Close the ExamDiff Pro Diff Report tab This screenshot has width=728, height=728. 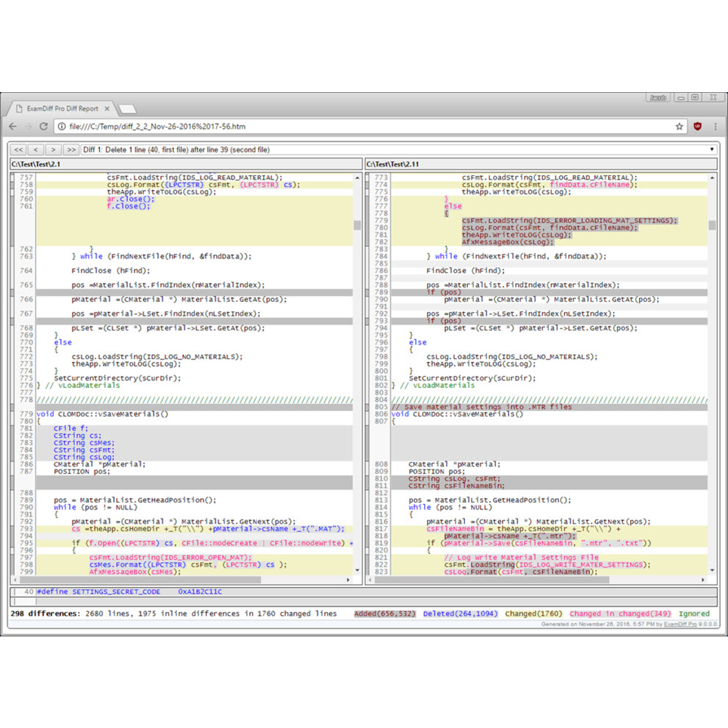[x=107, y=109]
